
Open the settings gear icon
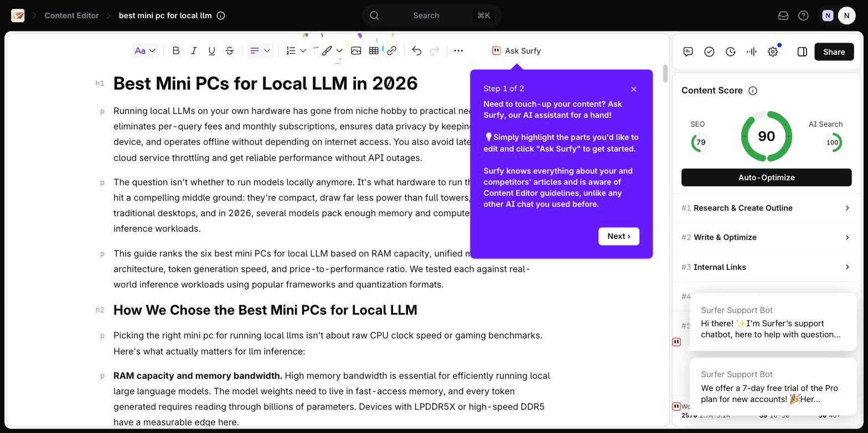pos(773,51)
